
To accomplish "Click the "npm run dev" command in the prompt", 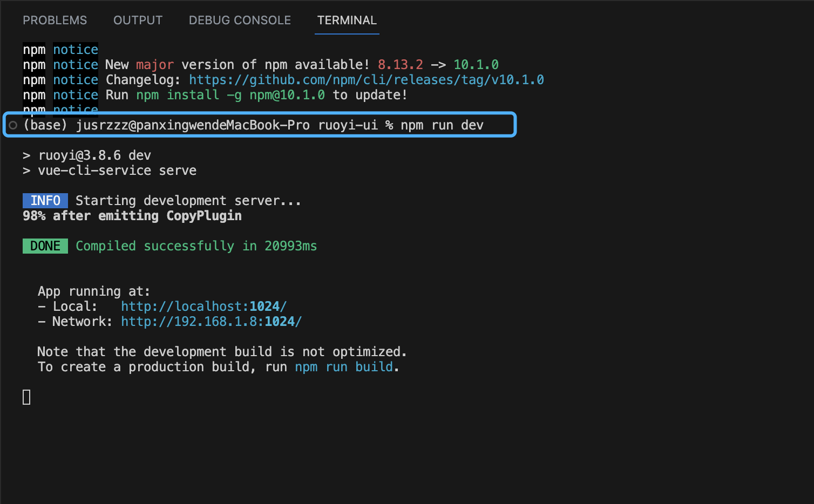I will point(442,125).
